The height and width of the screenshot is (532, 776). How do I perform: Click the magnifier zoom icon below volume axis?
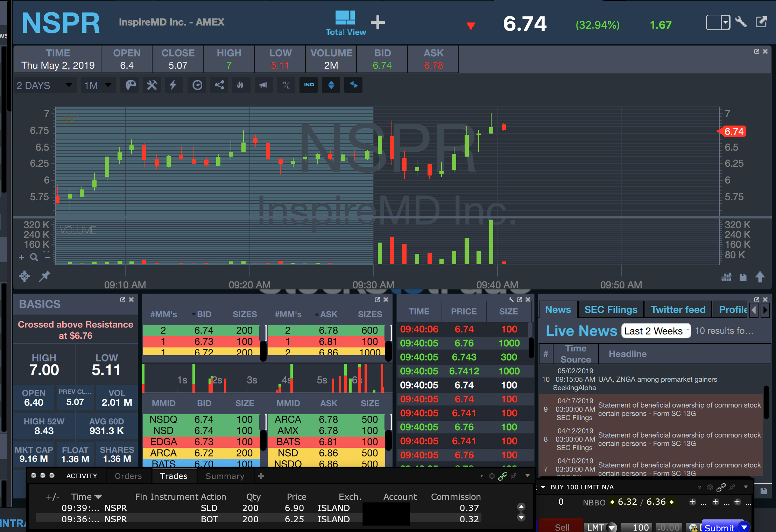coord(34,258)
